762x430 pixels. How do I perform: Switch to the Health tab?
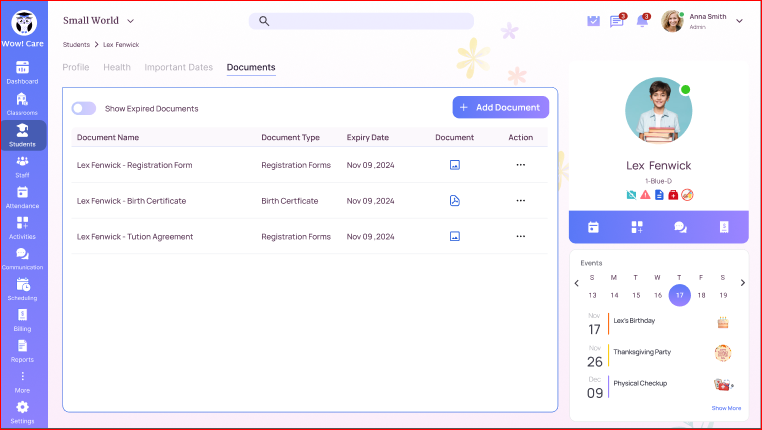(117, 67)
